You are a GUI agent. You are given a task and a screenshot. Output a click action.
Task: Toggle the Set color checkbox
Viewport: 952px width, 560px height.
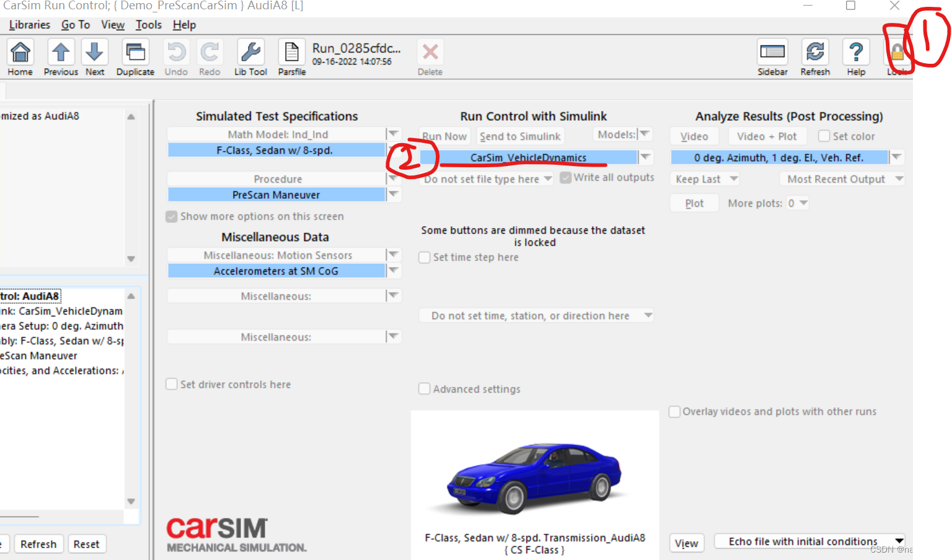824,136
